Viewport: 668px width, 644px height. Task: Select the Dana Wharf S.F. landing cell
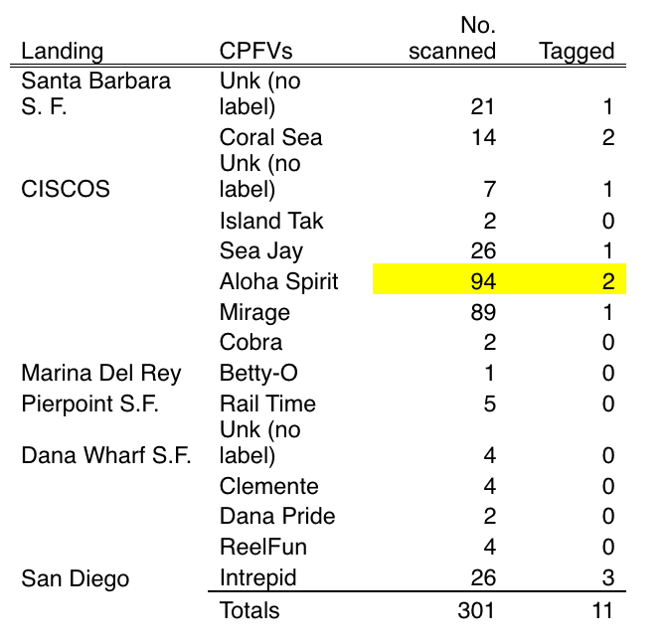(x=105, y=455)
